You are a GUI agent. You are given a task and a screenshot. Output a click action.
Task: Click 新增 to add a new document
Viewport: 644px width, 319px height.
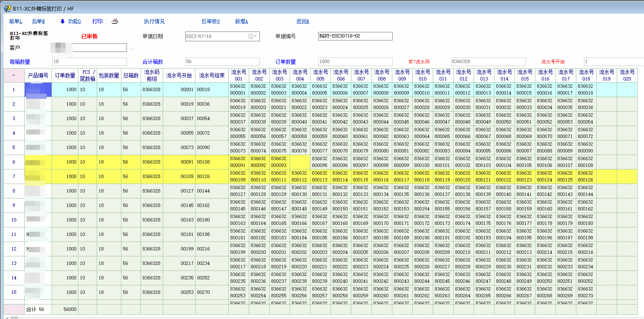(241, 22)
